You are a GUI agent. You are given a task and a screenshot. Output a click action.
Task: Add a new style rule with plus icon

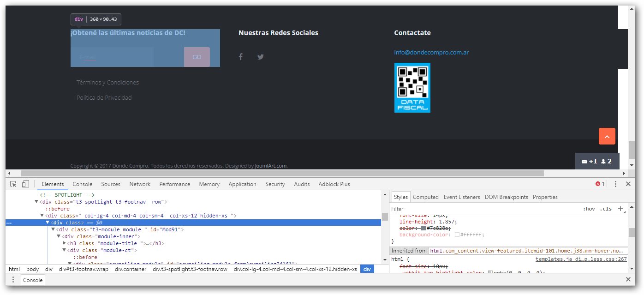(620, 209)
